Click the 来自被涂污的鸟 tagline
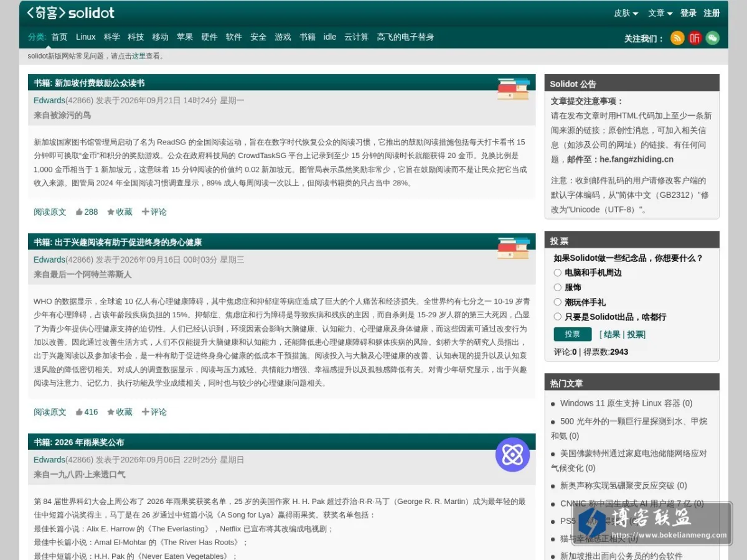This screenshot has width=747, height=560. 62,115
